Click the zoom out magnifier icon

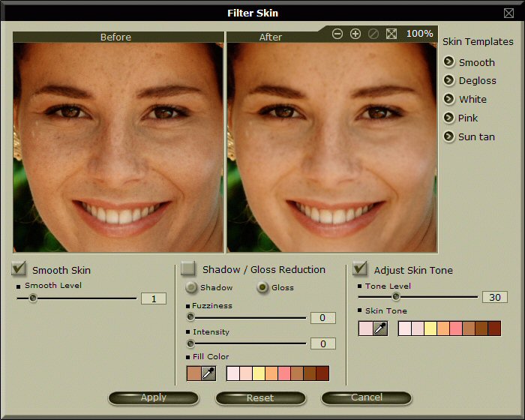click(x=337, y=34)
